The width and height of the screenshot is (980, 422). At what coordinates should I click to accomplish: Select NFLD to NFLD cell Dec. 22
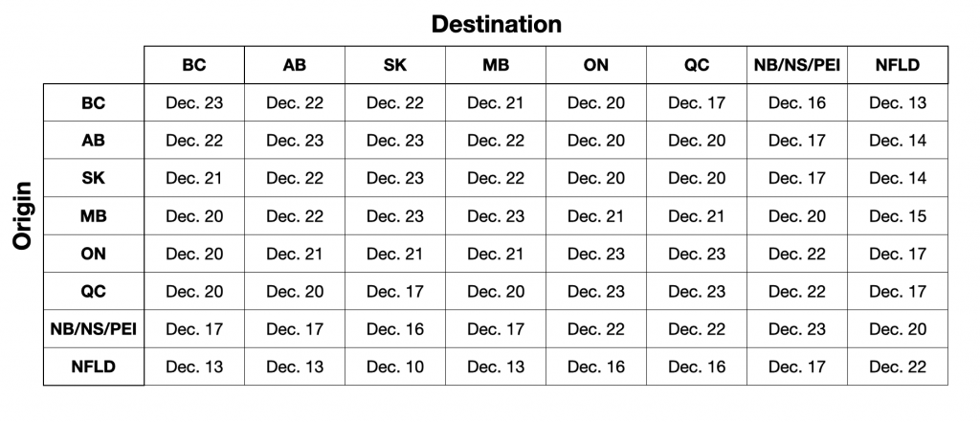898,366
